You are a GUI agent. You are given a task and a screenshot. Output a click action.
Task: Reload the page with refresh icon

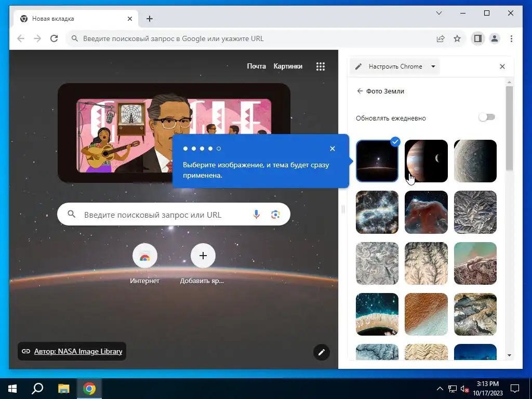tap(54, 38)
